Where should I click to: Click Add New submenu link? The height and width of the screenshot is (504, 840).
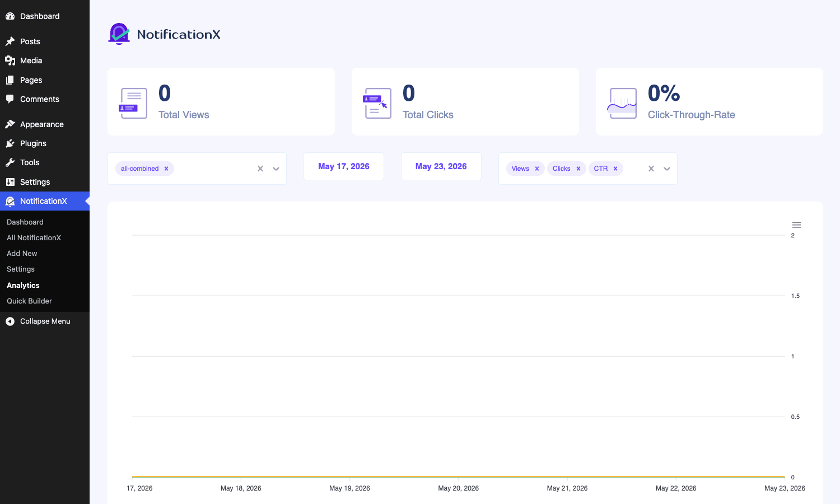click(x=22, y=253)
